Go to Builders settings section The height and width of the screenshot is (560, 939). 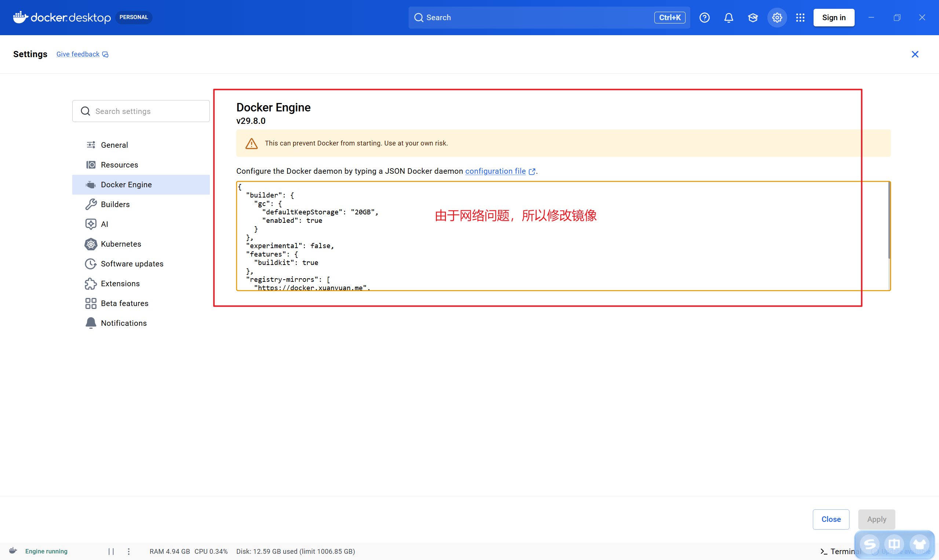(x=141, y=204)
